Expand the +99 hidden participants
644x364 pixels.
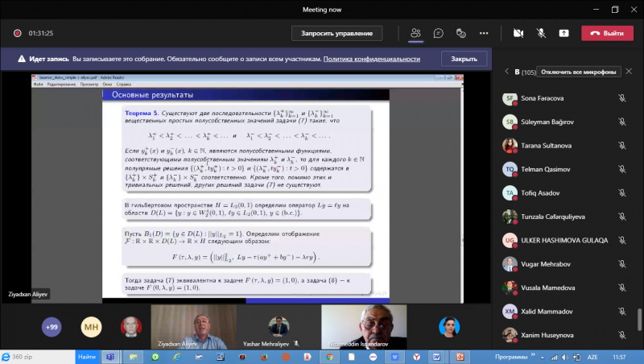point(52,327)
